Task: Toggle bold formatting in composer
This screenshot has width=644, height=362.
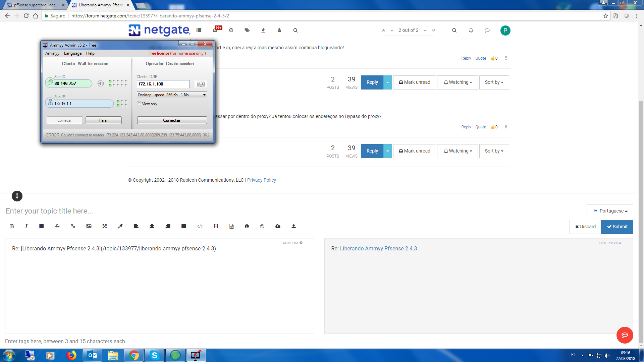Action: coord(12,226)
